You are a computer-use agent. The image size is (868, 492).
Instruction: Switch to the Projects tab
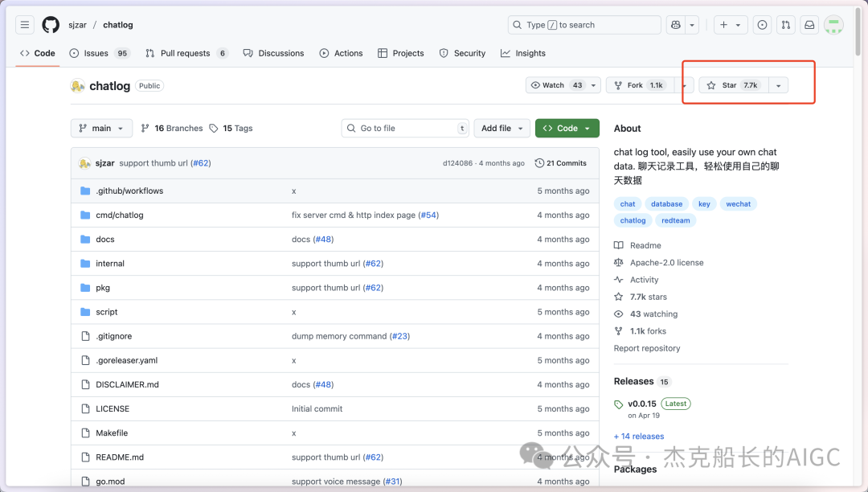(401, 53)
